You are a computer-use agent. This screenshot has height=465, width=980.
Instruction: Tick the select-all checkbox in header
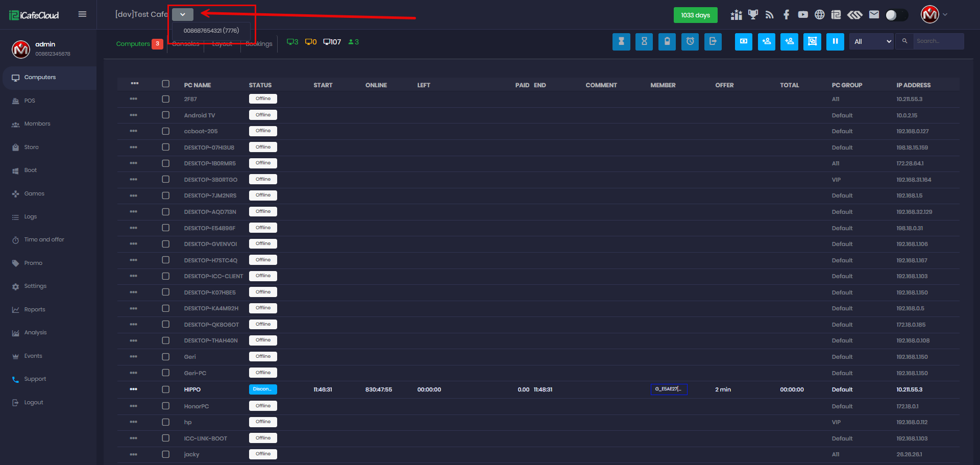(x=165, y=84)
